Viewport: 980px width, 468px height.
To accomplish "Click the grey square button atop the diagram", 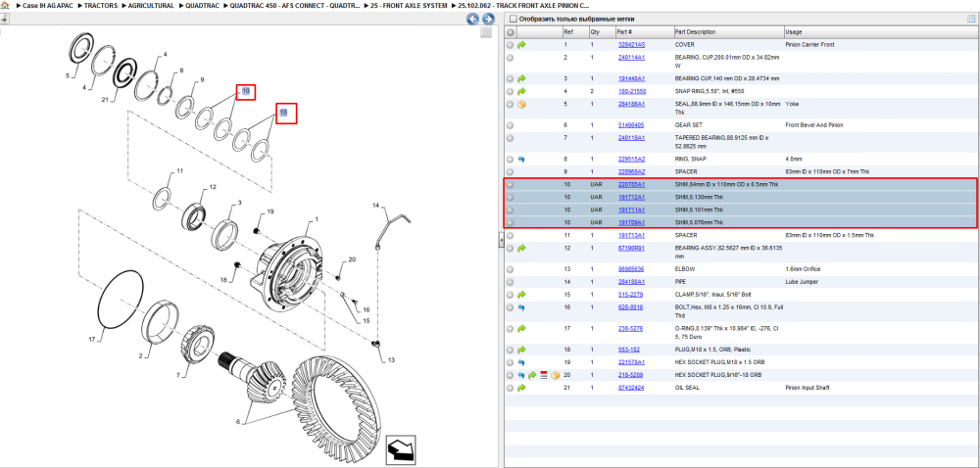I will tap(486, 33).
